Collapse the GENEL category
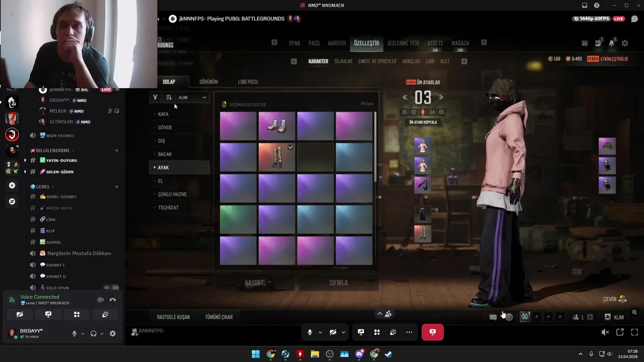 pos(42,187)
